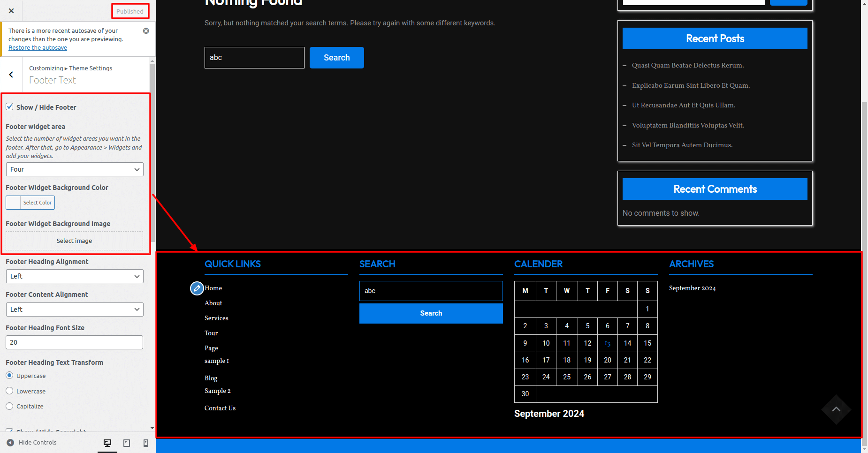Select the Lowercase text transform option
The image size is (868, 453).
(x=9, y=391)
